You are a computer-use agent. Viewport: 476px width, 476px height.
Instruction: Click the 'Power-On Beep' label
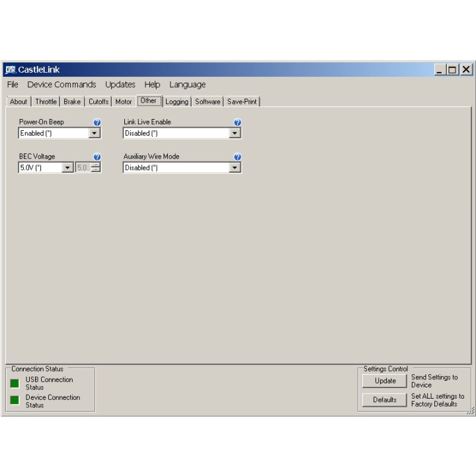click(x=42, y=122)
